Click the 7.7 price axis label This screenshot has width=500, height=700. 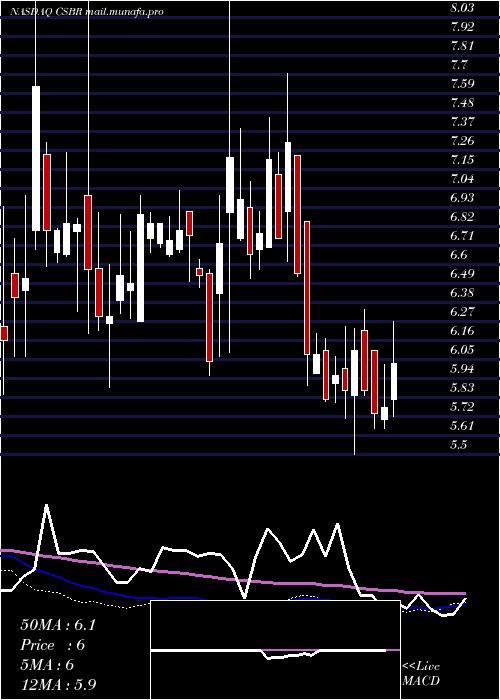[461, 65]
